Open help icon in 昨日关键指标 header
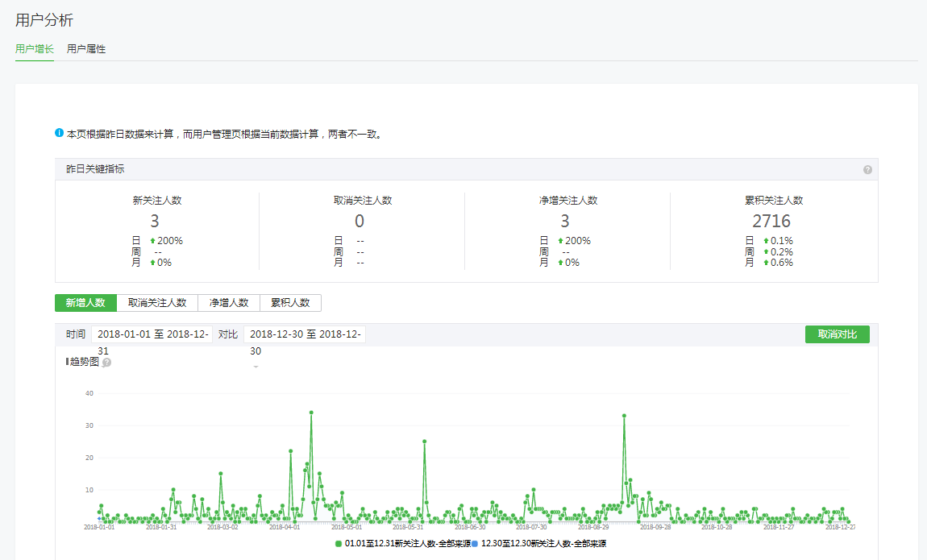The height and width of the screenshot is (560, 927). point(867,170)
